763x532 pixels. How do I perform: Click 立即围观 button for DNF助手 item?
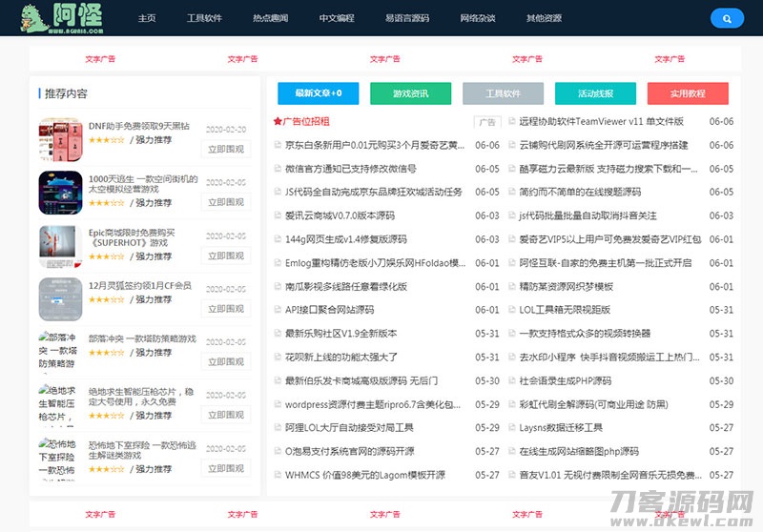225,150
